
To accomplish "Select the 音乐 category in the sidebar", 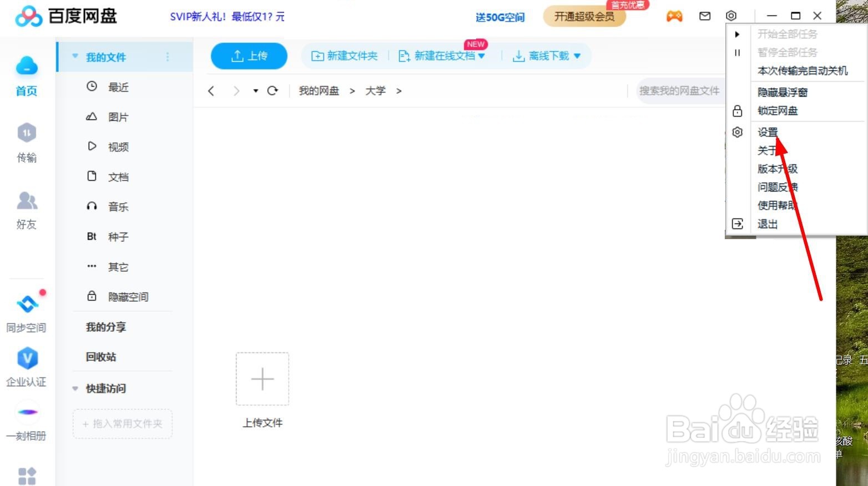I will coord(118,206).
